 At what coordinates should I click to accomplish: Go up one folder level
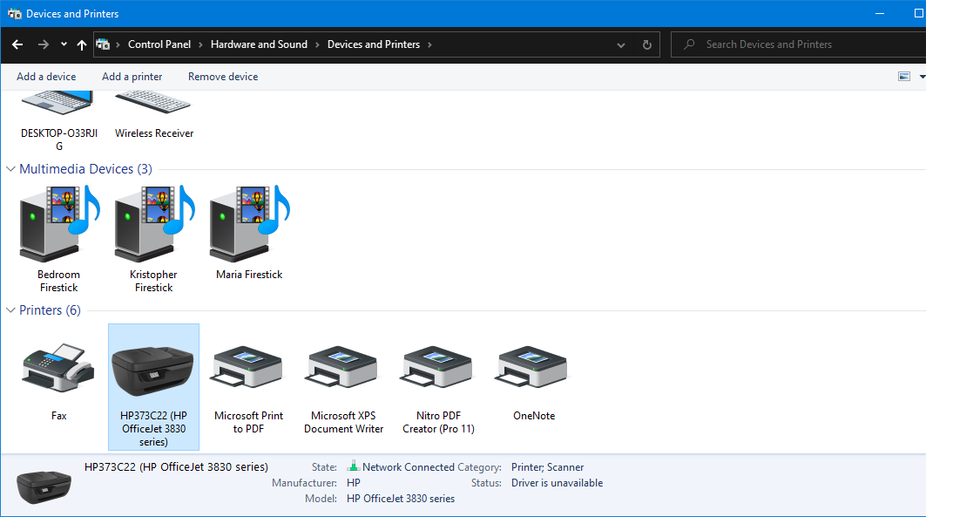(82, 44)
